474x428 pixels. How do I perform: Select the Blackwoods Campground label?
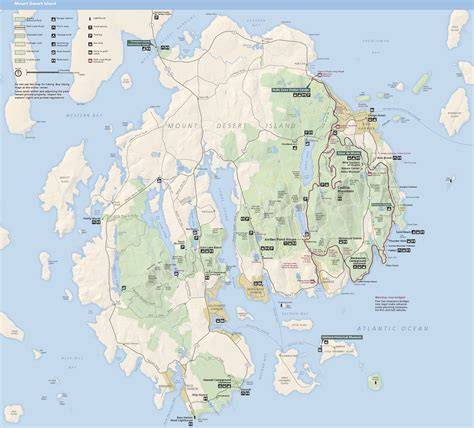(x=359, y=260)
